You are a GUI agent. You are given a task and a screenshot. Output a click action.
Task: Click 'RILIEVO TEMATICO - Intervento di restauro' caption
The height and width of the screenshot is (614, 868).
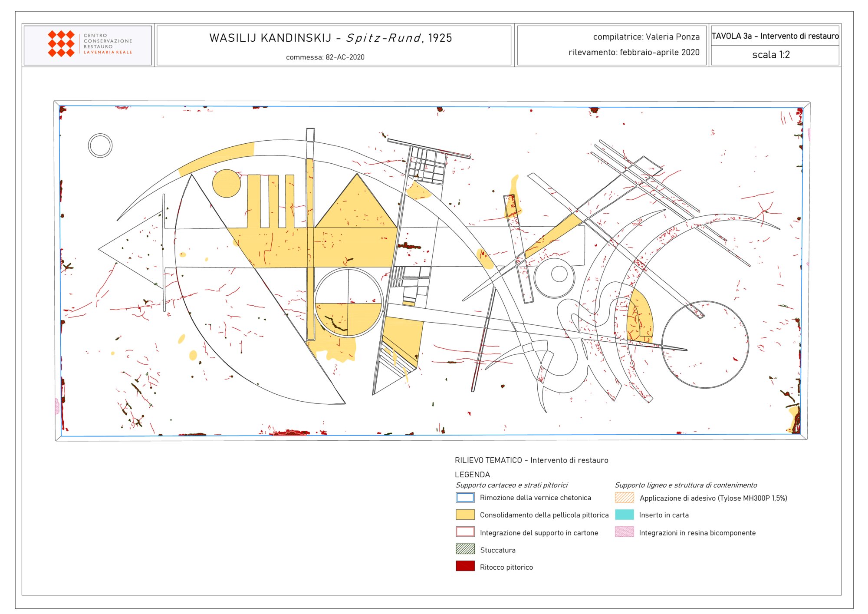pyautogui.click(x=531, y=460)
